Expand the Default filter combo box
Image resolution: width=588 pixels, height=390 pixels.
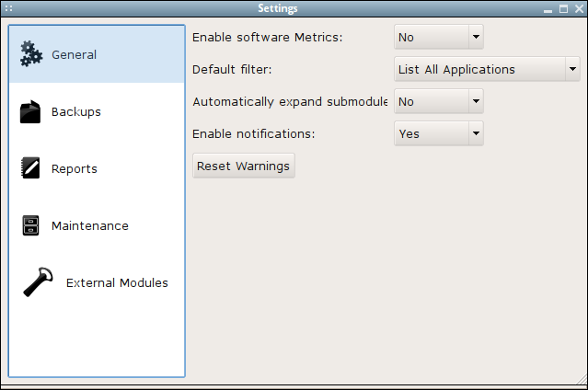487,69
